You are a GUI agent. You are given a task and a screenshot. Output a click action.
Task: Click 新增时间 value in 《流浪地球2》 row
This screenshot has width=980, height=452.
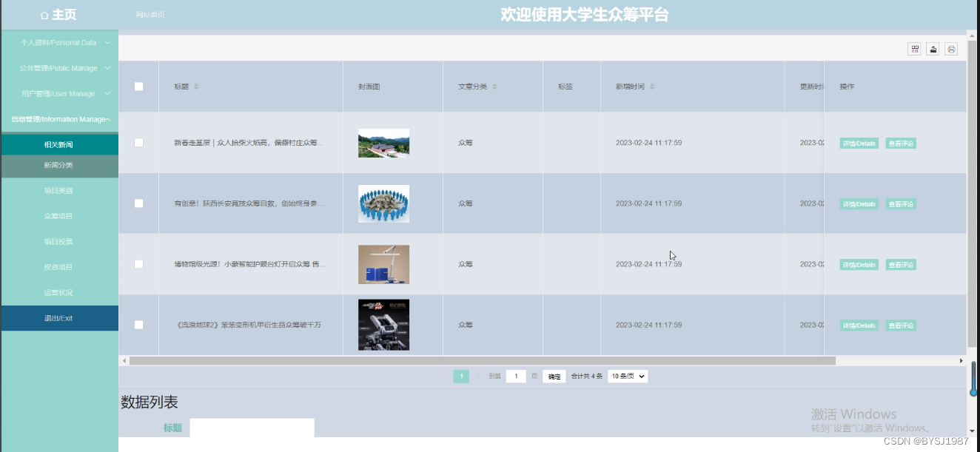pos(649,325)
